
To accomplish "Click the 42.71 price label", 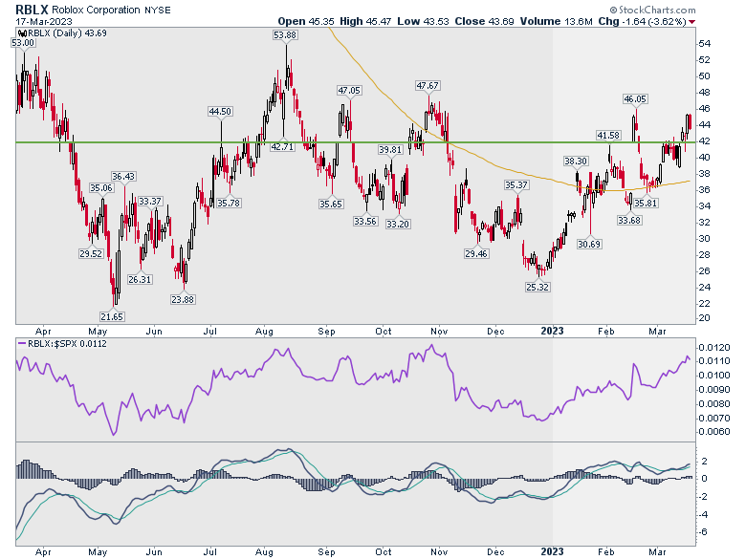I will point(282,146).
